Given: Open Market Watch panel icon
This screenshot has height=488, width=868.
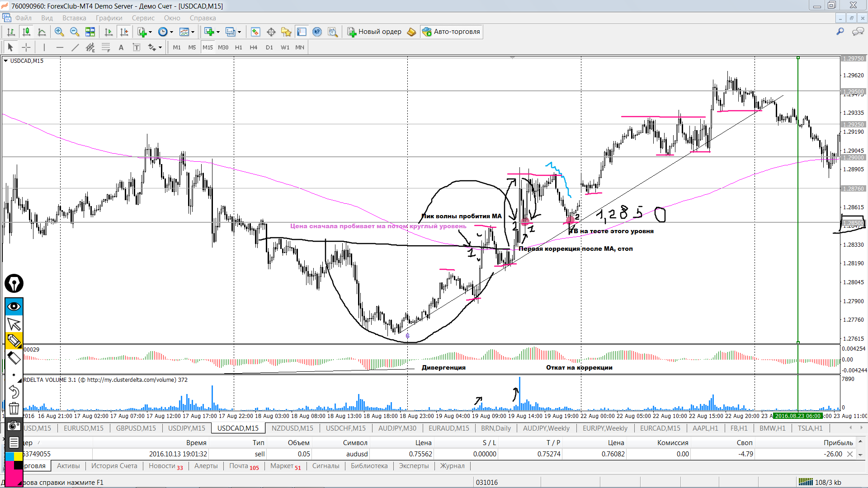Looking at the screenshot, I should (255, 32).
